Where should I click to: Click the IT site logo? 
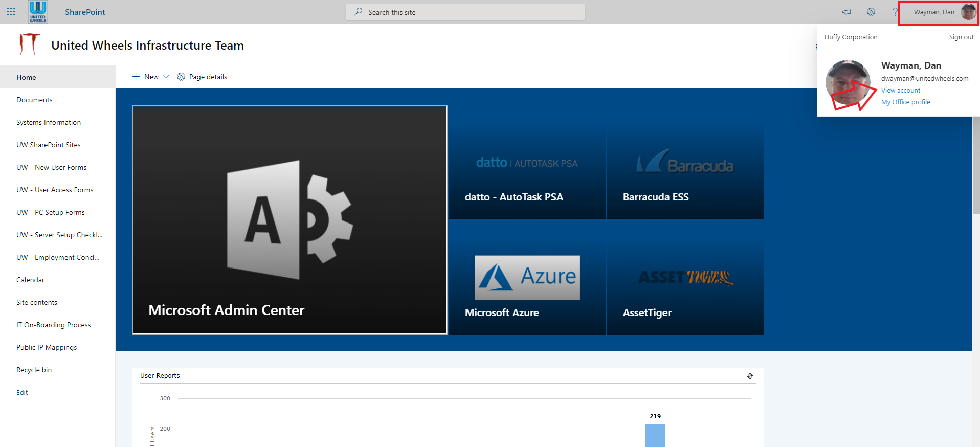[x=29, y=44]
